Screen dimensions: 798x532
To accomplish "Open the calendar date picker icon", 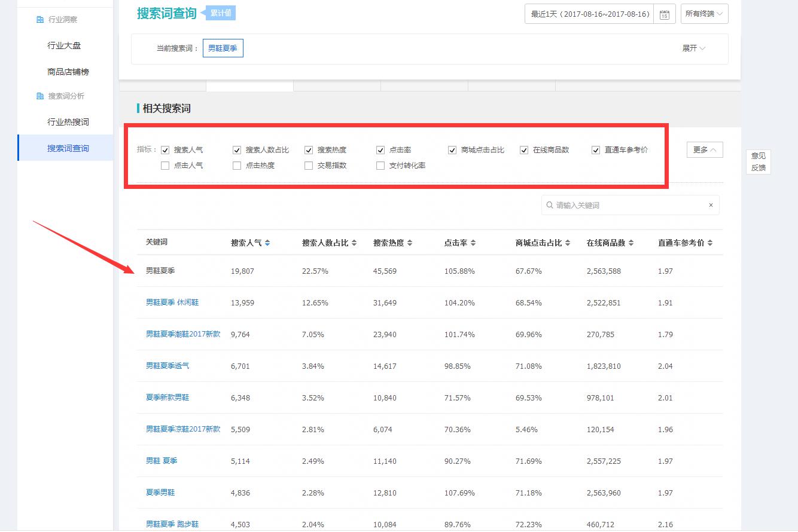I will 666,14.
